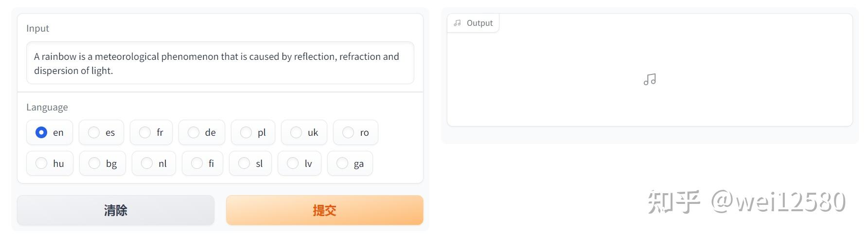868x237 pixels.
Task: Click the music note placeholder in output panel
Action: [650, 79]
